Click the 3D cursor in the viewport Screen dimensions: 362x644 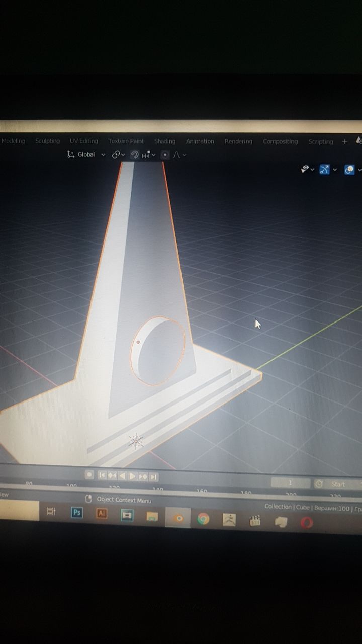tap(136, 442)
